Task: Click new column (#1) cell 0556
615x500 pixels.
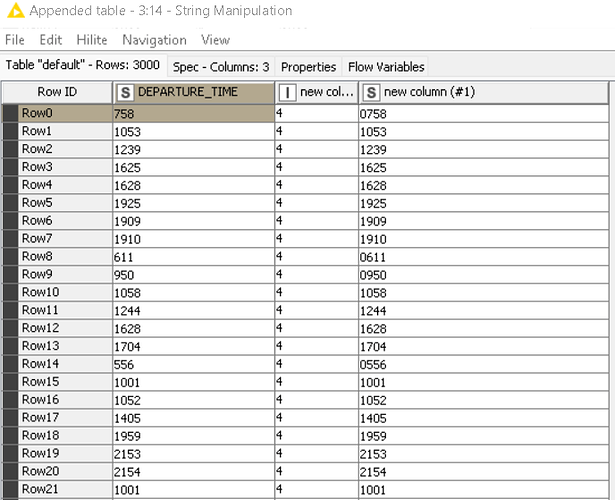Action: coord(483,364)
